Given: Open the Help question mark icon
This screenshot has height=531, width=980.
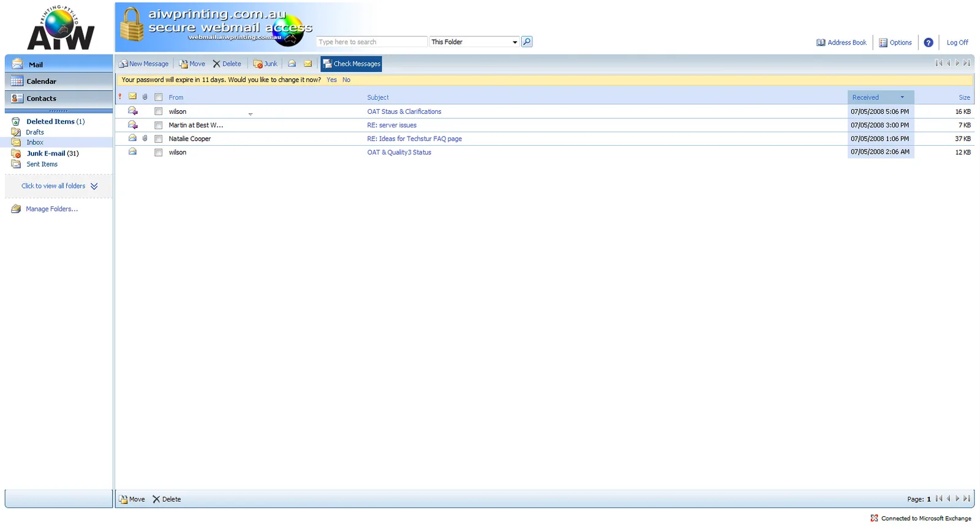Looking at the screenshot, I should tap(929, 42).
